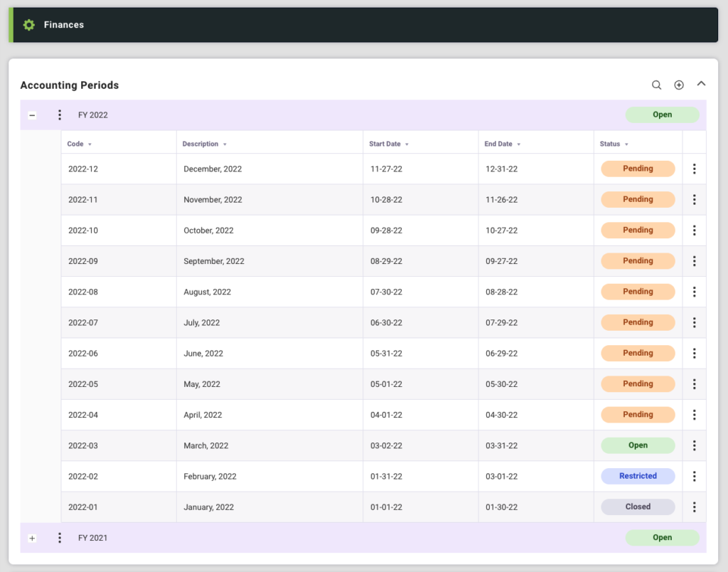The height and width of the screenshot is (572, 728).
Task: Expand the FY 2021 group
Action: coord(32,539)
